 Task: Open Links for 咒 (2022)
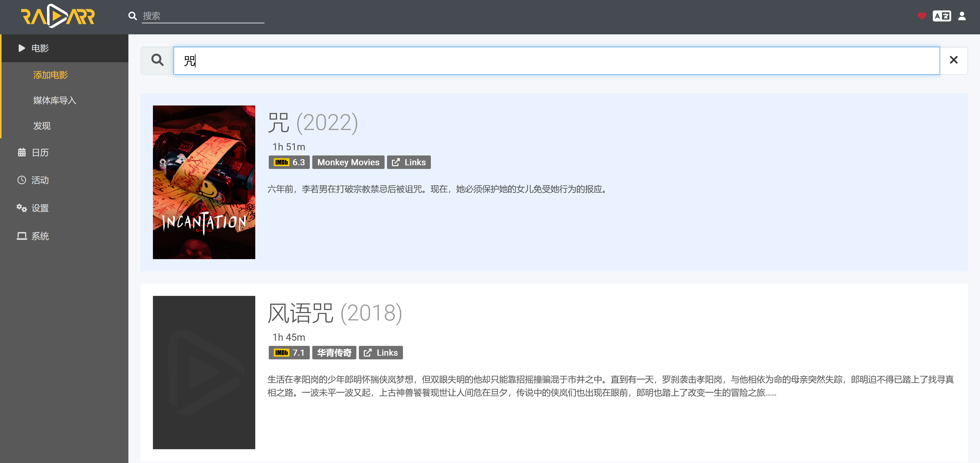[408, 163]
